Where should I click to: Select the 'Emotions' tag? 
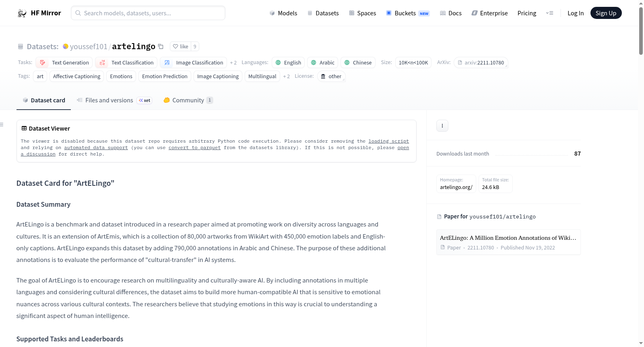(121, 76)
